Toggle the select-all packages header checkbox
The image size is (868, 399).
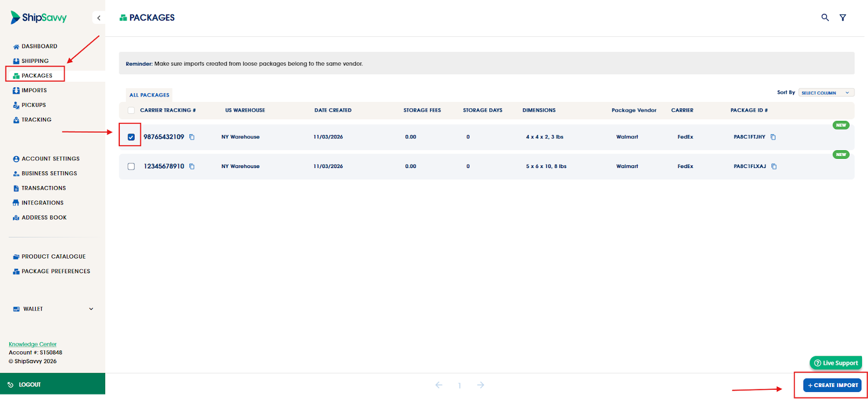click(131, 111)
